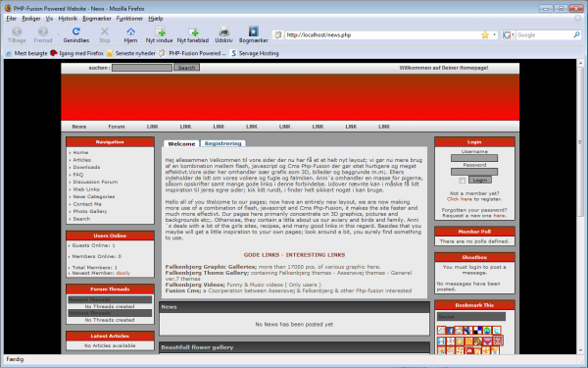Viewport: 588px width, 368px height.
Task: Go to start page via Hjem icon
Action: (130, 34)
